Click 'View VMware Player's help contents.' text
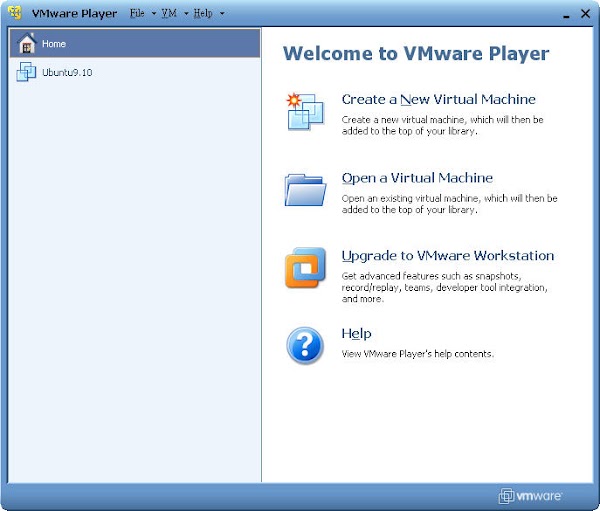 click(x=417, y=354)
